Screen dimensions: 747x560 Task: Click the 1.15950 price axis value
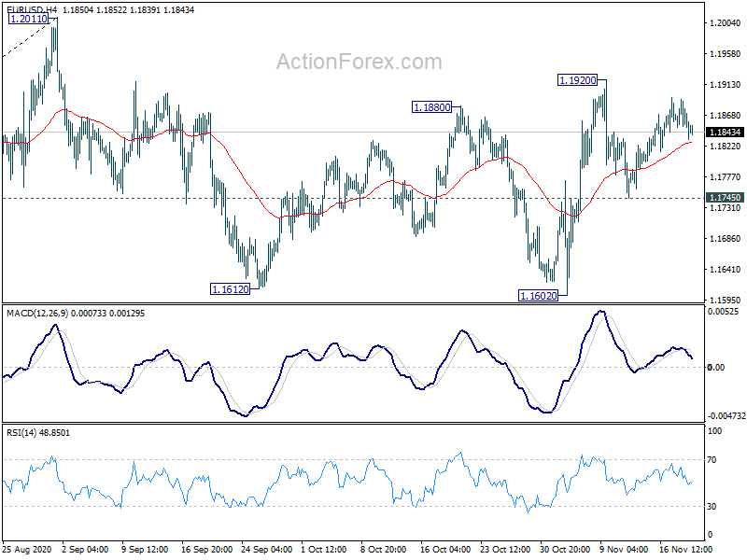click(x=726, y=300)
